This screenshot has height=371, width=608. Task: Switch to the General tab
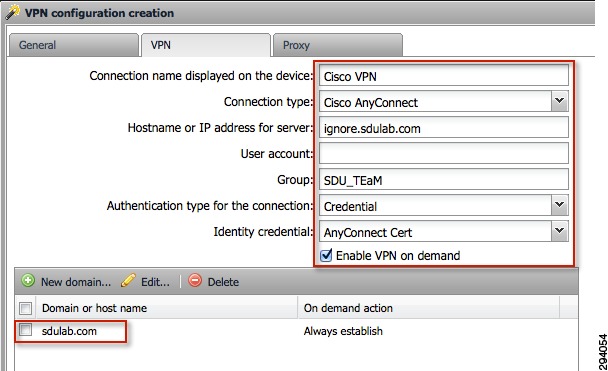pos(73,45)
